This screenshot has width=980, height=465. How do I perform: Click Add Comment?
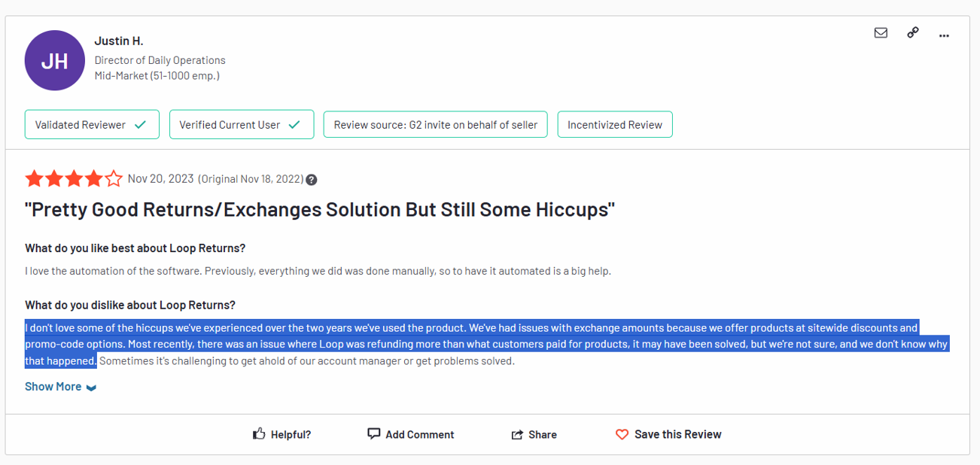(410, 434)
